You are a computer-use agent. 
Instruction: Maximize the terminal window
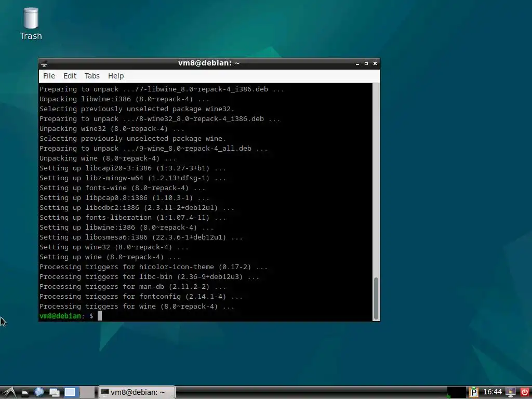pos(366,63)
